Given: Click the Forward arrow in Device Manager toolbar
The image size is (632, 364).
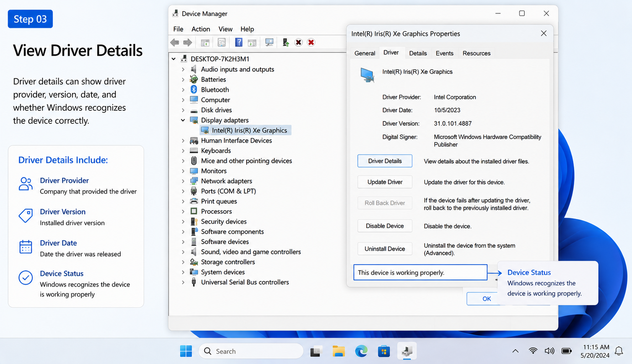Looking at the screenshot, I should (187, 42).
